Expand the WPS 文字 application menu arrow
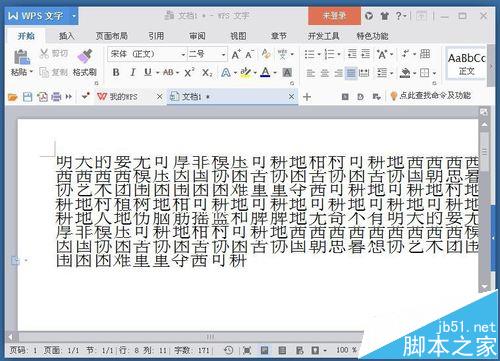This screenshot has width=500, height=361. [x=74, y=16]
